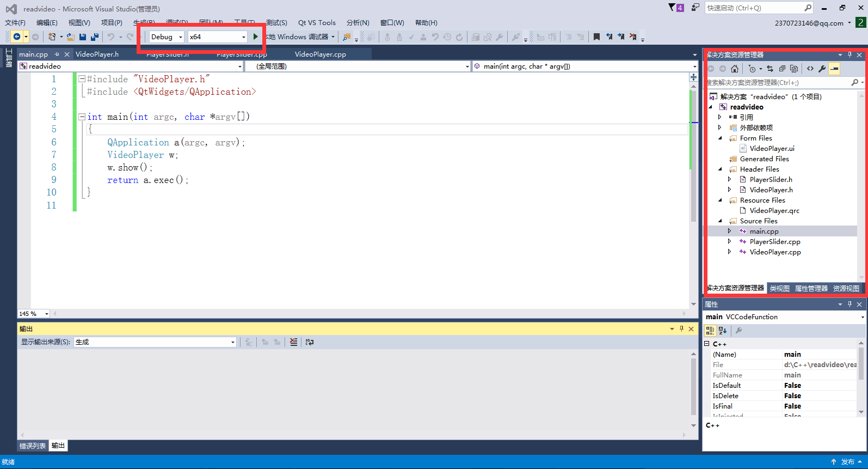Screen dimensions: 868x469
Task: Toggle pin on main.cpp tab
Action: point(57,54)
